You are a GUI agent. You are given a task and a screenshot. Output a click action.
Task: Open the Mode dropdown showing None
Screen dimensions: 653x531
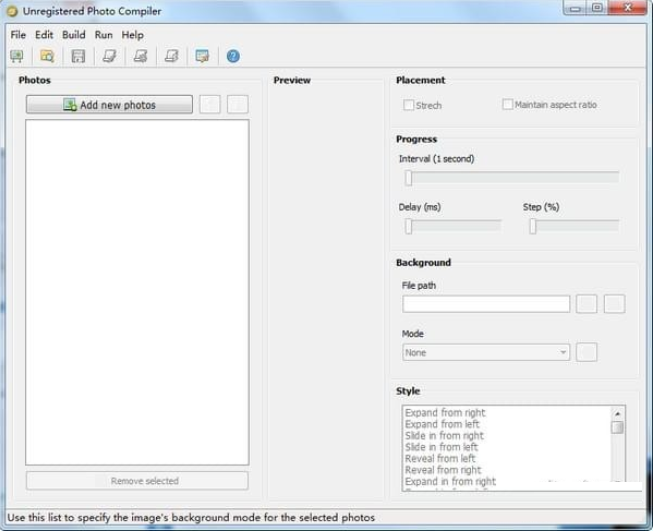(486, 352)
